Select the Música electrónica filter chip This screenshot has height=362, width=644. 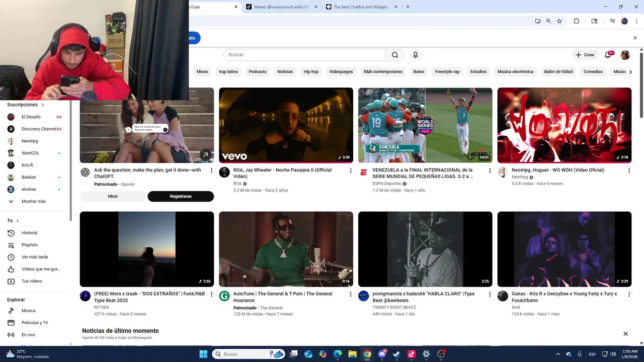pyautogui.click(x=515, y=72)
